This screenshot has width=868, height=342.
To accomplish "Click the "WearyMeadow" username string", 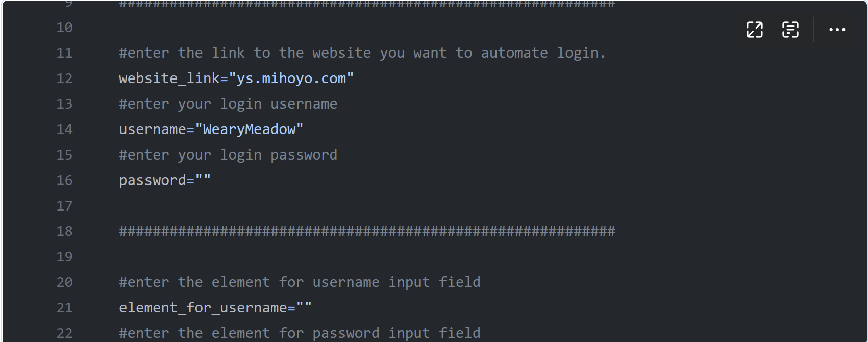I will [249, 129].
